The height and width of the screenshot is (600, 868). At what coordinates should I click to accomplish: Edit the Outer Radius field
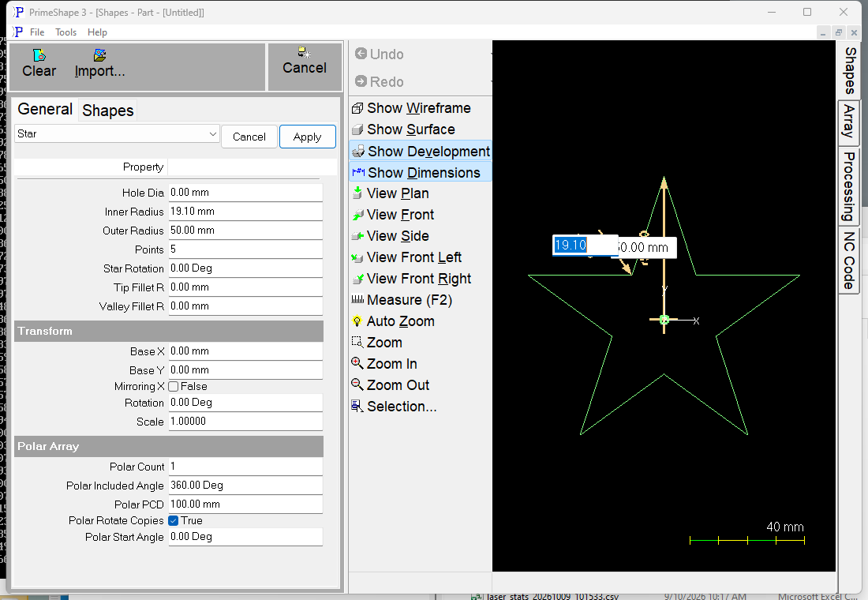pos(245,231)
